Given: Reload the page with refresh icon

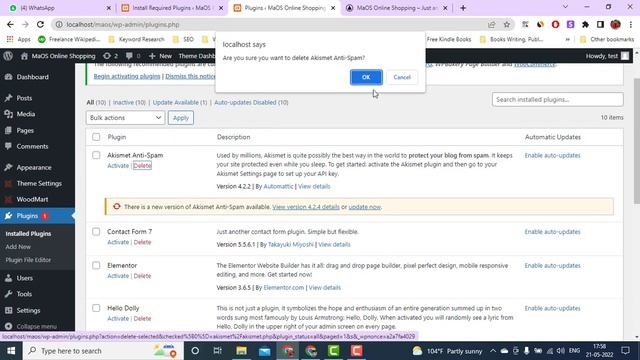Looking at the screenshot, I should coord(40,24).
